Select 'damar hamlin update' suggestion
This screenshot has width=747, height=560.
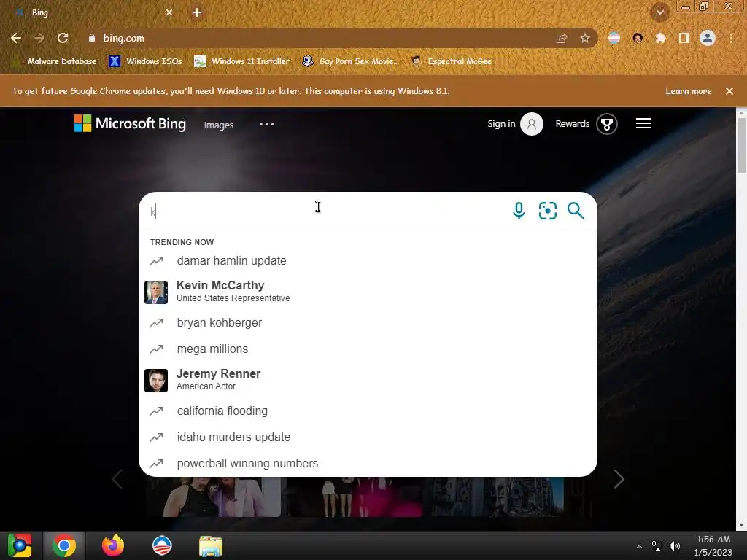tap(368, 261)
